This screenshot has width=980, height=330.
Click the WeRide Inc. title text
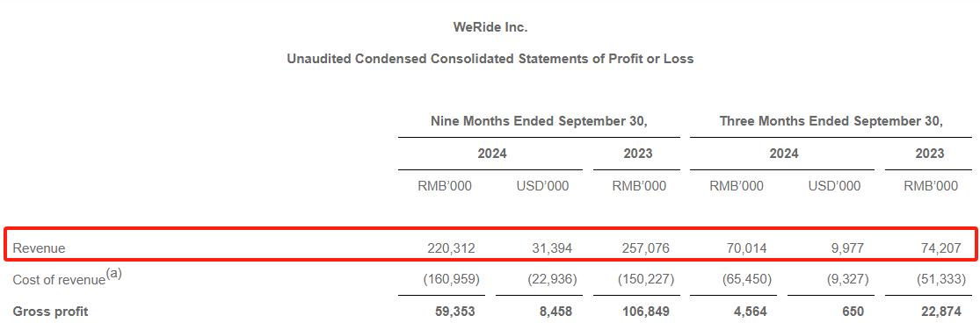click(x=490, y=27)
